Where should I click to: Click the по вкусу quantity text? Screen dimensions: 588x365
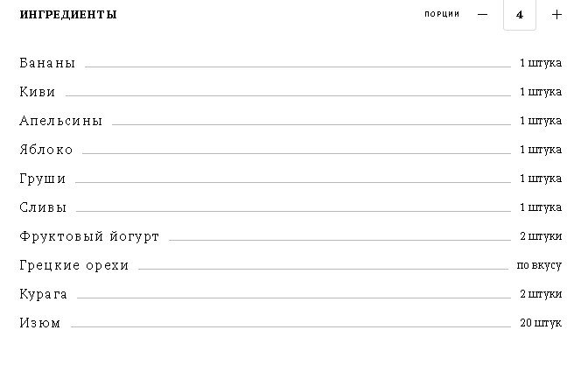point(539,265)
